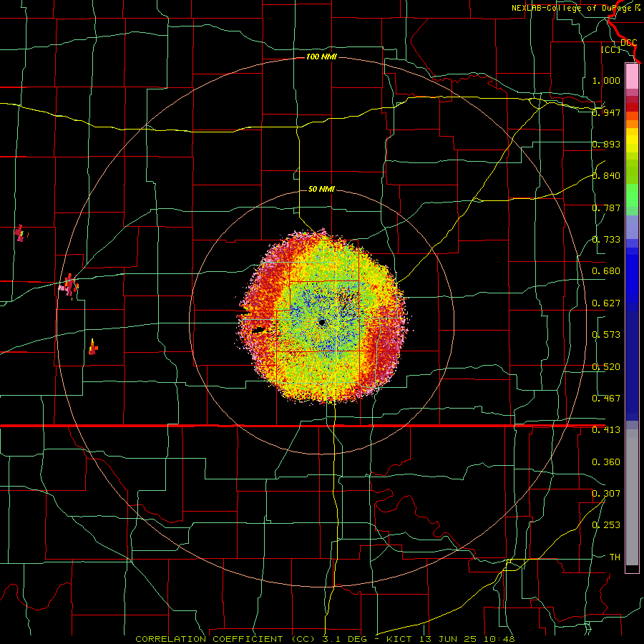
Task: Click the 0.787 legend value
Action: click(x=606, y=208)
